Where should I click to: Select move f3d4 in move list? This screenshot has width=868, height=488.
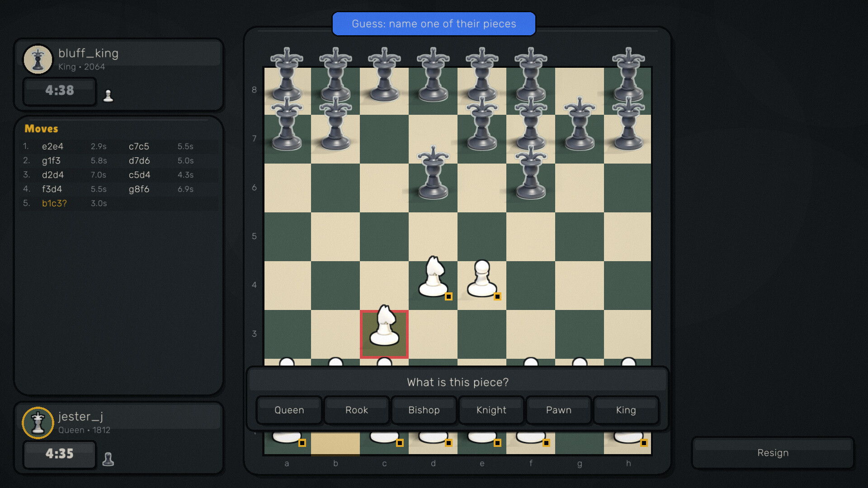(52, 189)
